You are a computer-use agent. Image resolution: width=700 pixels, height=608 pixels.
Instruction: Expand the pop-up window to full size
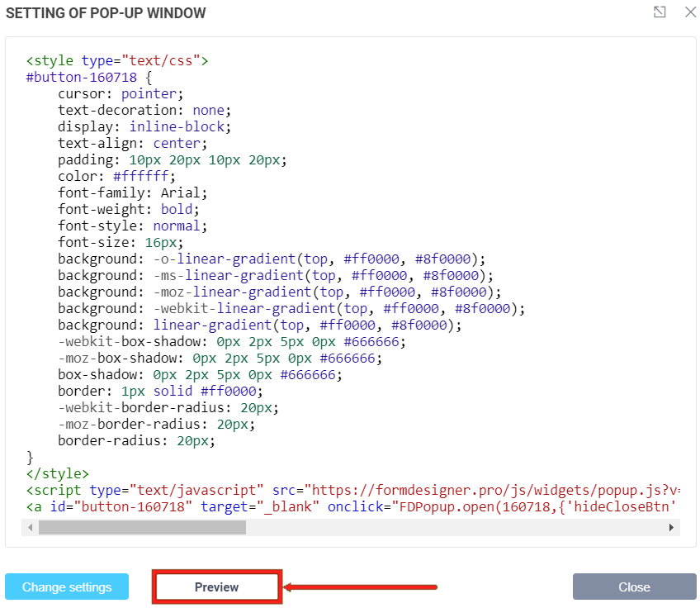coord(660,12)
